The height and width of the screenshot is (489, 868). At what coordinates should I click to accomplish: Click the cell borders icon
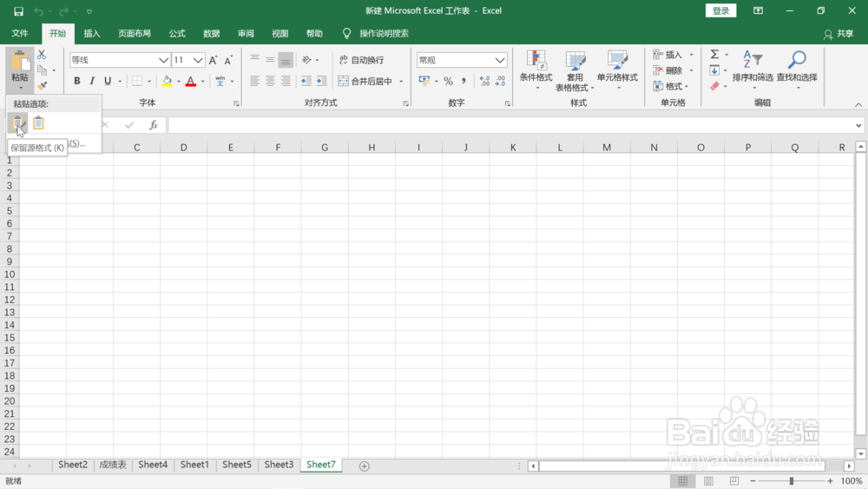[x=137, y=82]
